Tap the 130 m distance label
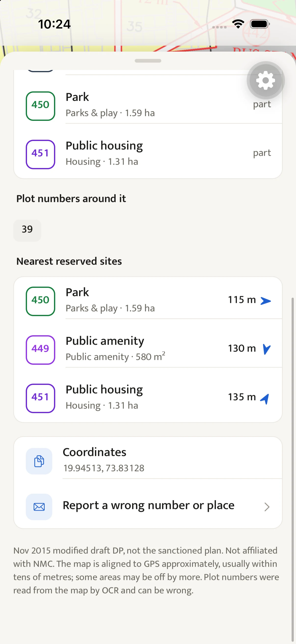 tap(242, 348)
